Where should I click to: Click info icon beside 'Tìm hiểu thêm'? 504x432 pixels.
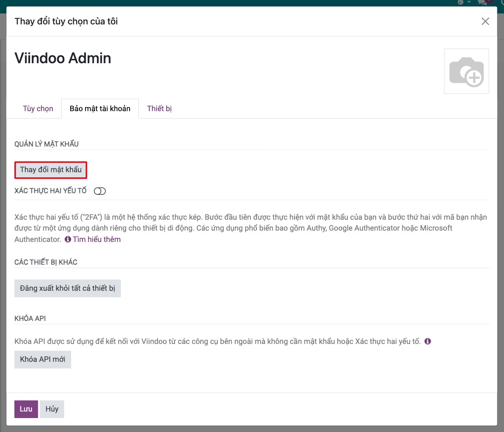(68, 239)
